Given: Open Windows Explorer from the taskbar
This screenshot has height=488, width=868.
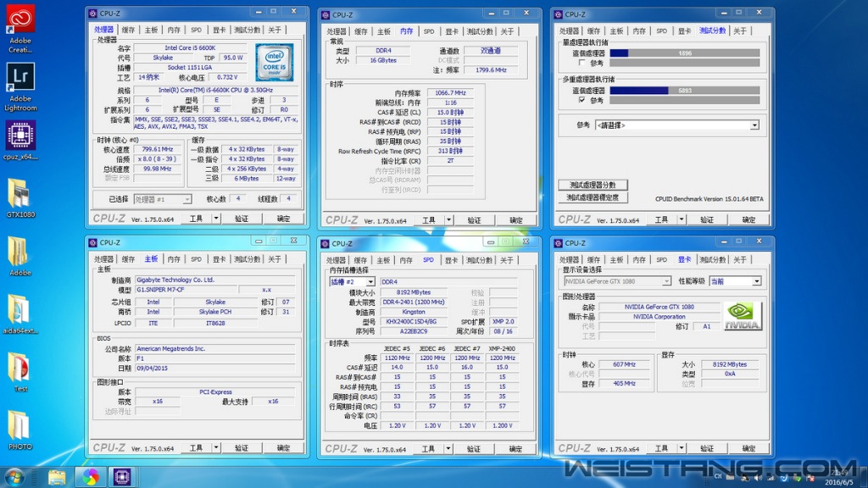Looking at the screenshot, I should pos(57,477).
